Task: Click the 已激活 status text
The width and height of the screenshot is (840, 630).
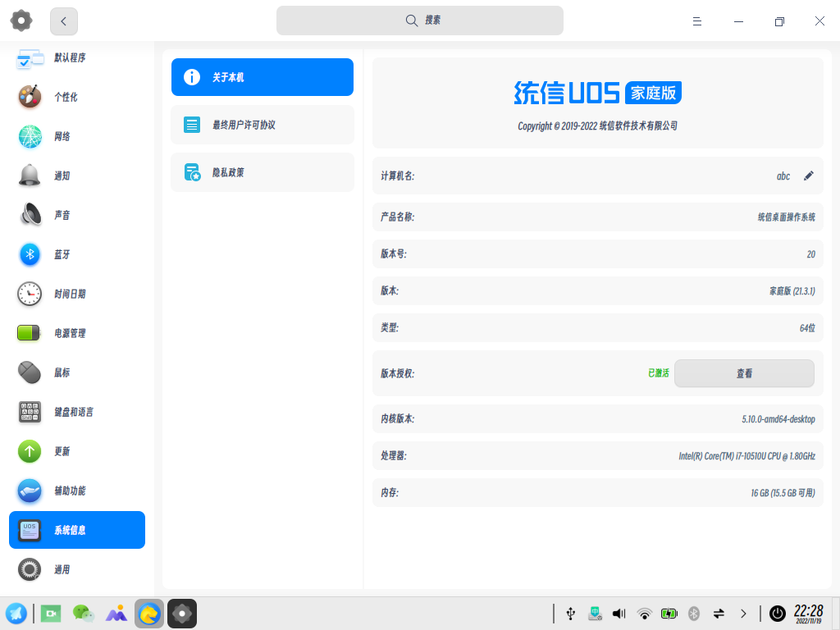Action: click(x=659, y=373)
